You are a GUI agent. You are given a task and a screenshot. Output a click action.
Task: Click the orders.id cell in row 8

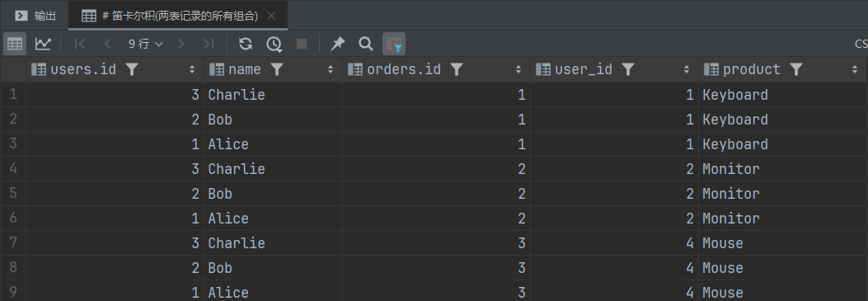pyautogui.click(x=436, y=268)
